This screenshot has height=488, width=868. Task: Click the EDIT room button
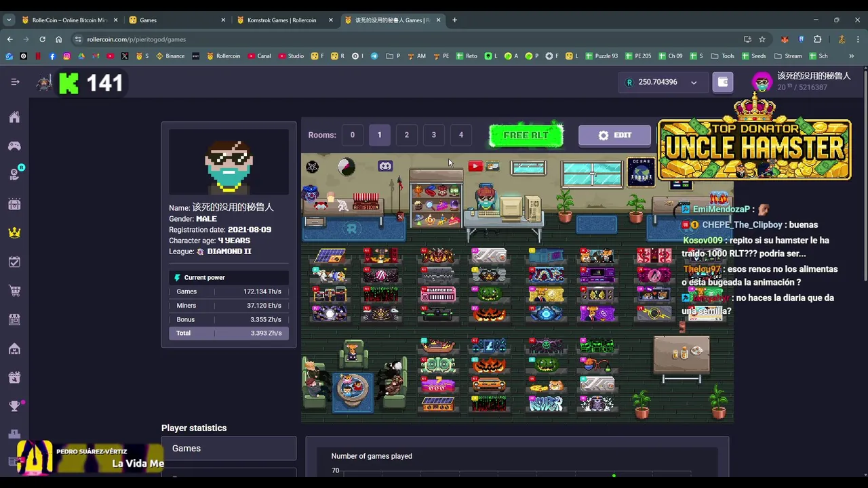tap(614, 136)
